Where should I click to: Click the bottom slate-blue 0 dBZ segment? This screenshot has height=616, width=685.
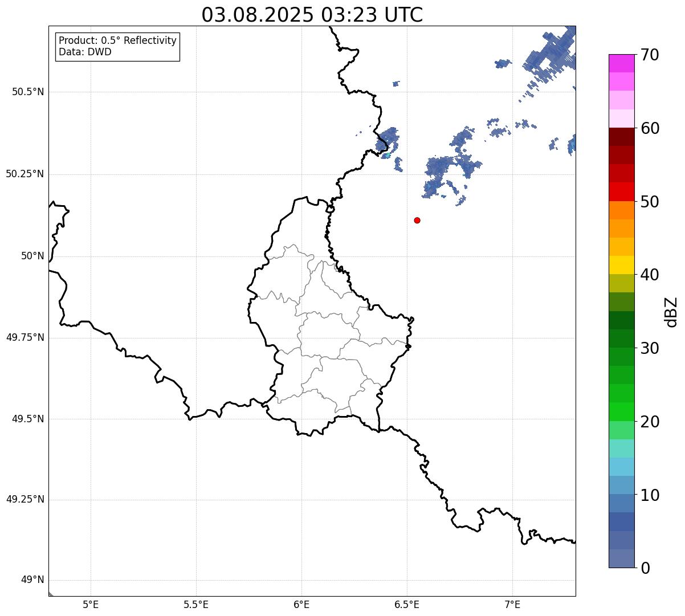click(x=621, y=558)
